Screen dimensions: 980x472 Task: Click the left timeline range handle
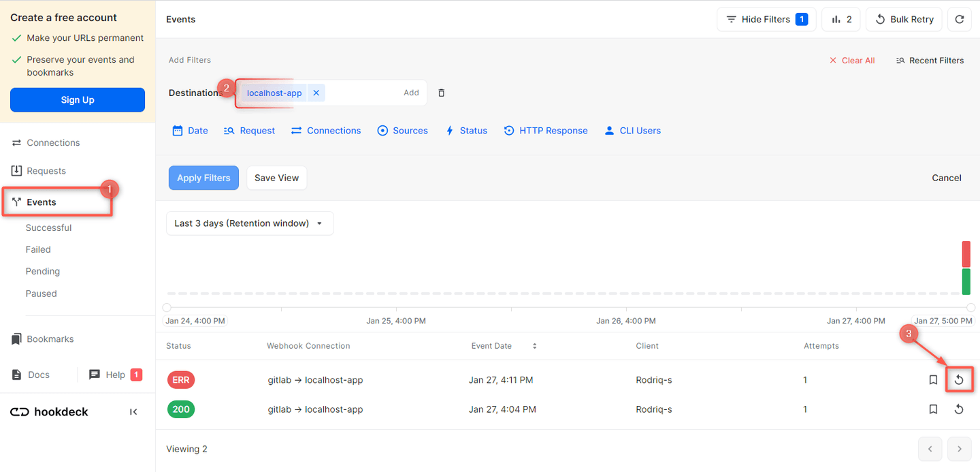[x=165, y=307]
